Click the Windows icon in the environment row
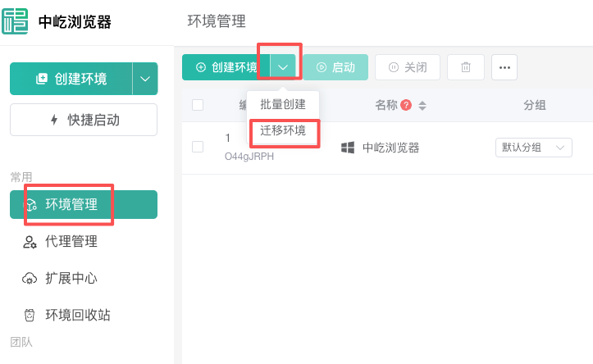593x364 pixels. pyautogui.click(x=348, y=148)
